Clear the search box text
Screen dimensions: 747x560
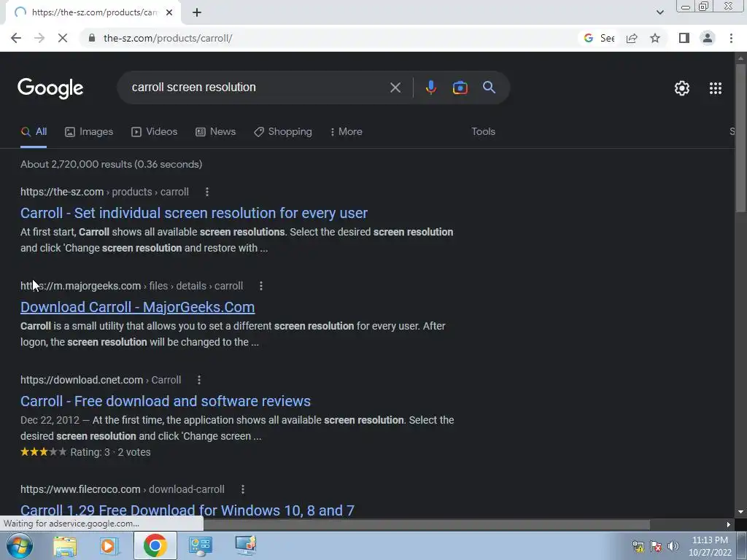pyautogui.click(x=395, y=87)
